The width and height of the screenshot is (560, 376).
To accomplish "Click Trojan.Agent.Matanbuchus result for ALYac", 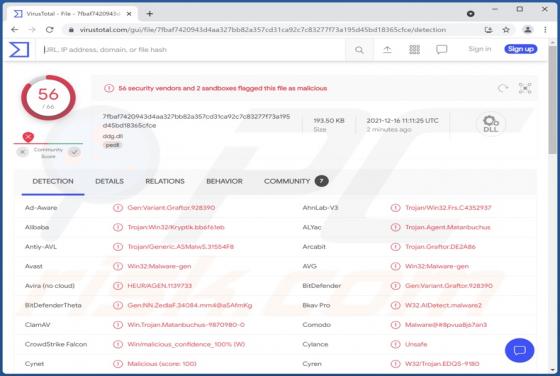I will [x=448, y=227].
